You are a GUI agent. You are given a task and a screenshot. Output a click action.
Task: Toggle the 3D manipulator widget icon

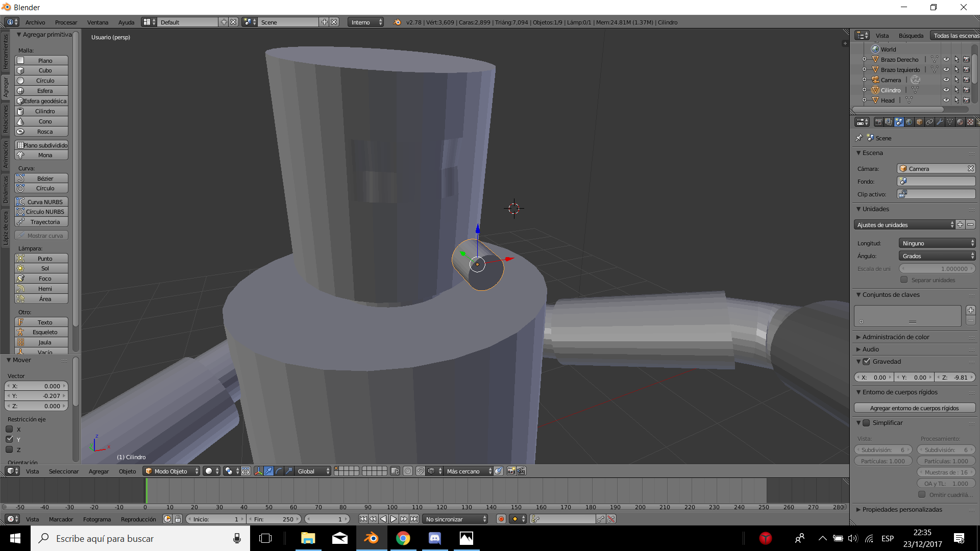point(259,471)
